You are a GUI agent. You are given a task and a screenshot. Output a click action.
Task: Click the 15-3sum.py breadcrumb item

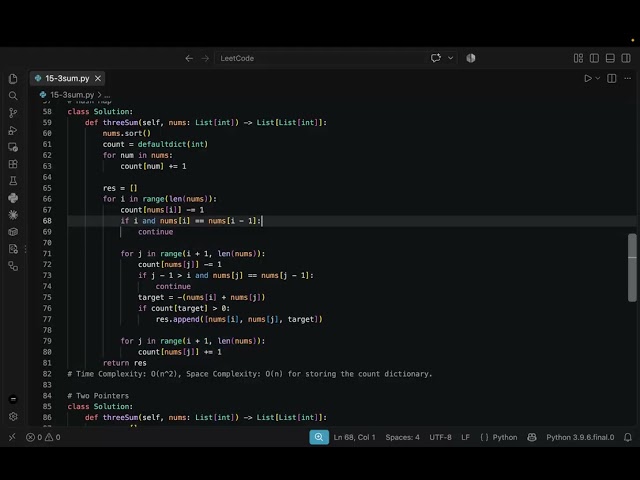point(72,95)
